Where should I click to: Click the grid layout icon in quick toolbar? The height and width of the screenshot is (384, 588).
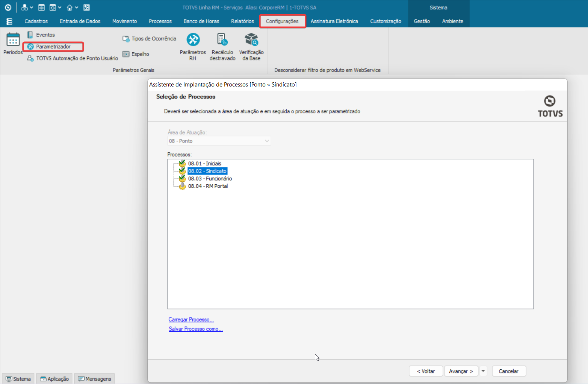(86, 8)
